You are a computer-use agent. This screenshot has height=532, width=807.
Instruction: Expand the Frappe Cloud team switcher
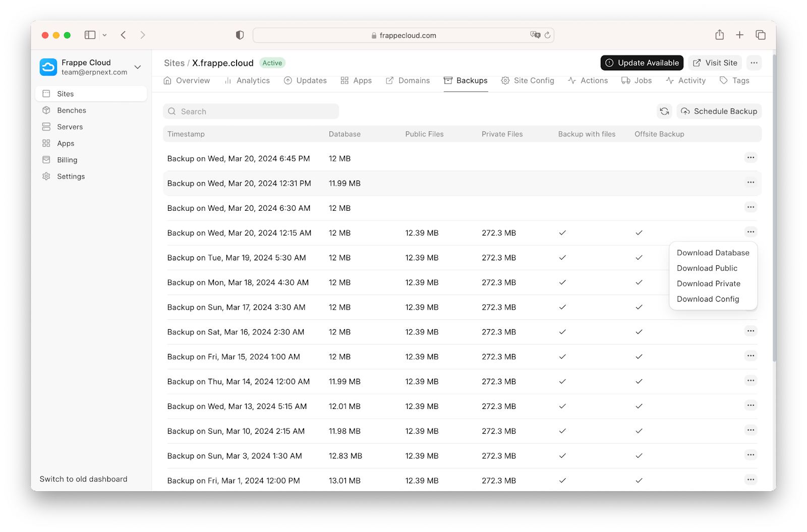tap(137, 67)
